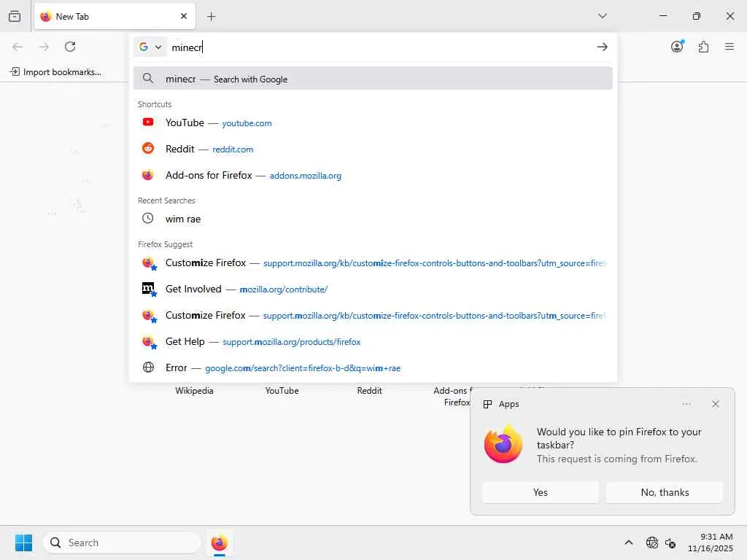Image resolution: width=747 pixels, height=560 pixels.
Task: Select the Get Help suggestion
Action: click(373, 341)
